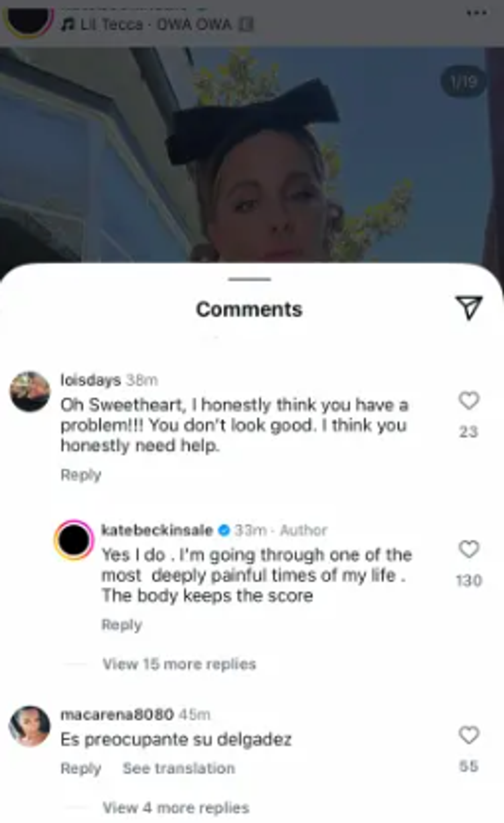Reply to loisdays' comment
Screen dimensions: 504x823
point(81,475)
